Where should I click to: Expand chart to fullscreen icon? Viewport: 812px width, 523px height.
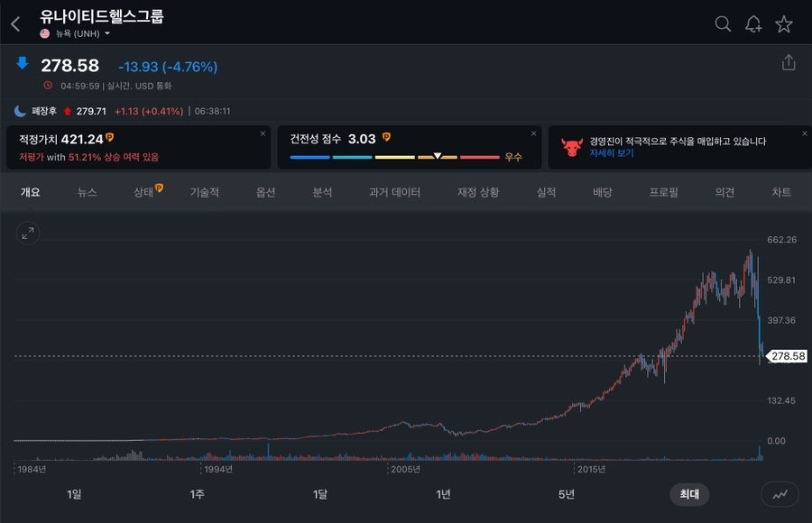click(x=28, y=234)
